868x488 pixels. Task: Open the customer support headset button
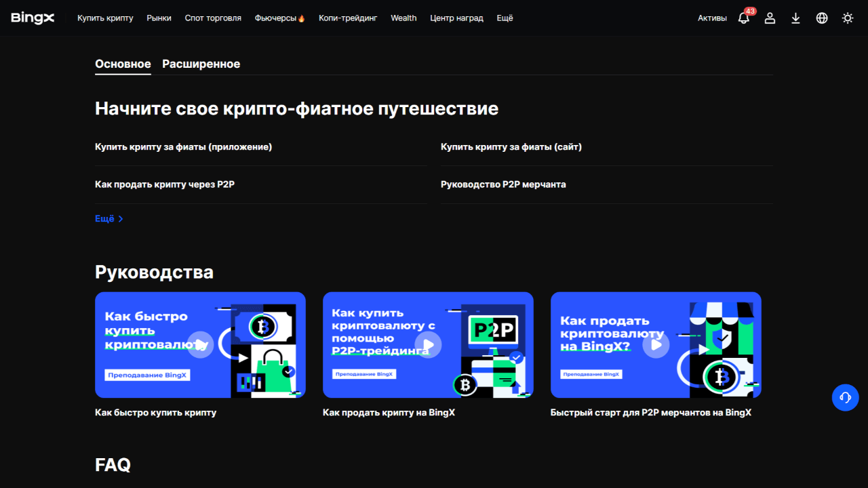tap(845, 397)
